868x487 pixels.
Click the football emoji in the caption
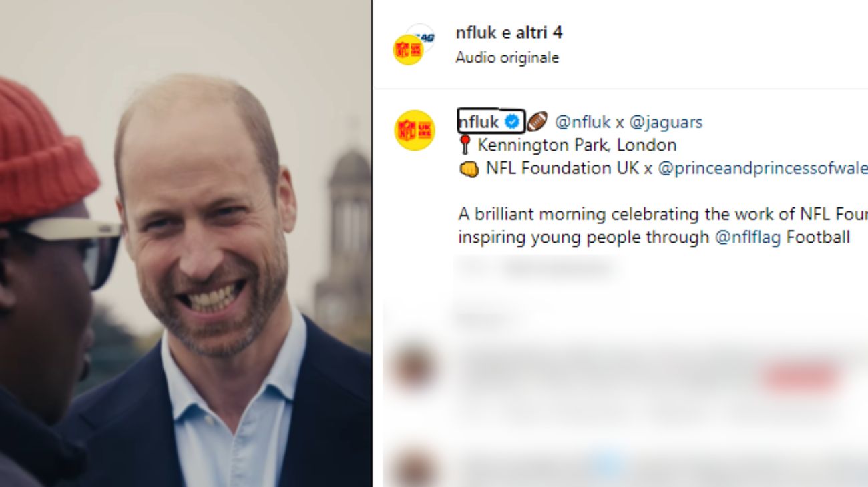point(537,121)
